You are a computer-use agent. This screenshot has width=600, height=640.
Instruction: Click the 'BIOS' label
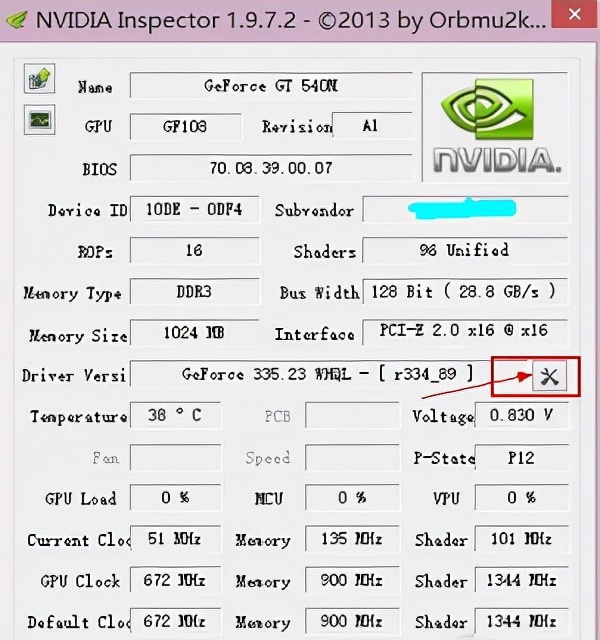pyautogui.click(x=100, y=169)
